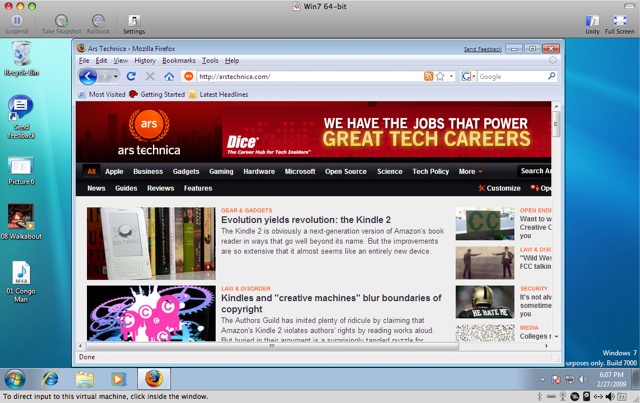Screen dimensions: 640x403
Task: Open the History menu
Action: coord(145,60)
